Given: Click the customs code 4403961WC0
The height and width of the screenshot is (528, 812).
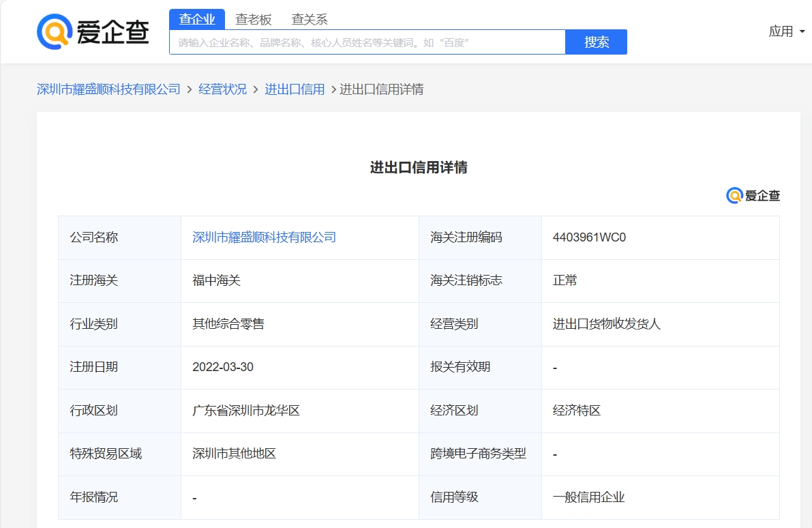Looking at the screenshot, I should coord(589,237).
